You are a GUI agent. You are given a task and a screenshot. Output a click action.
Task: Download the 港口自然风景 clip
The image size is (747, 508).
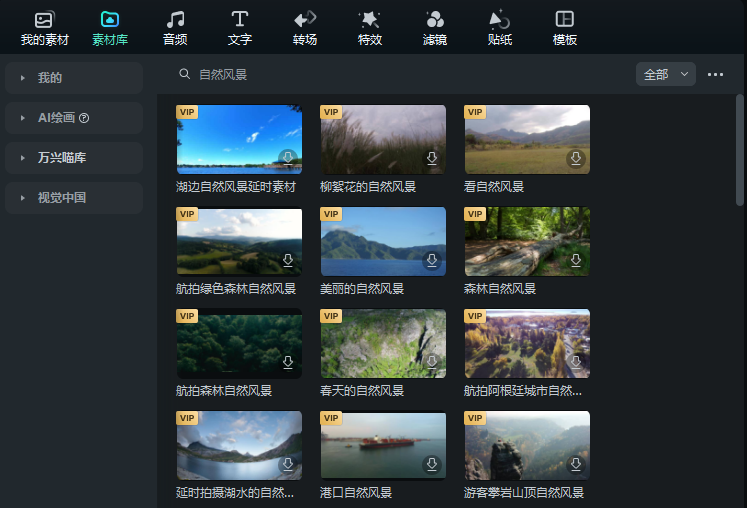coord(432,464)
